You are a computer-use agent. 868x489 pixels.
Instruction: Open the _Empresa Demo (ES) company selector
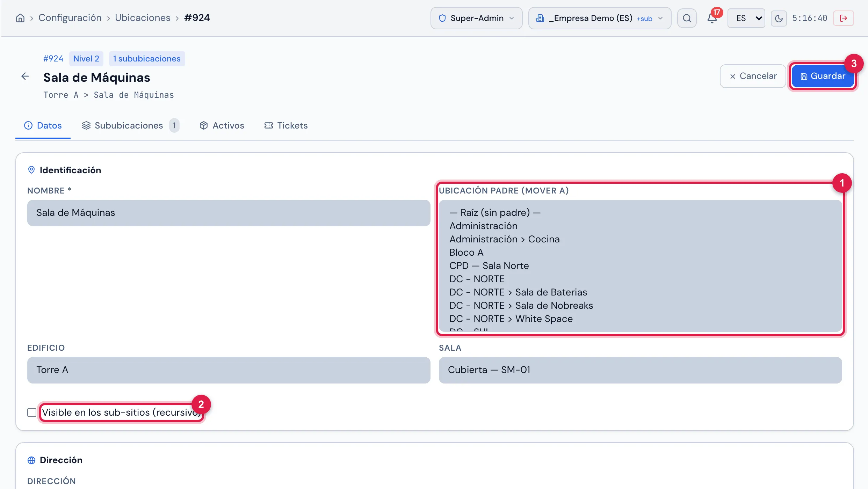pos(600,18)
